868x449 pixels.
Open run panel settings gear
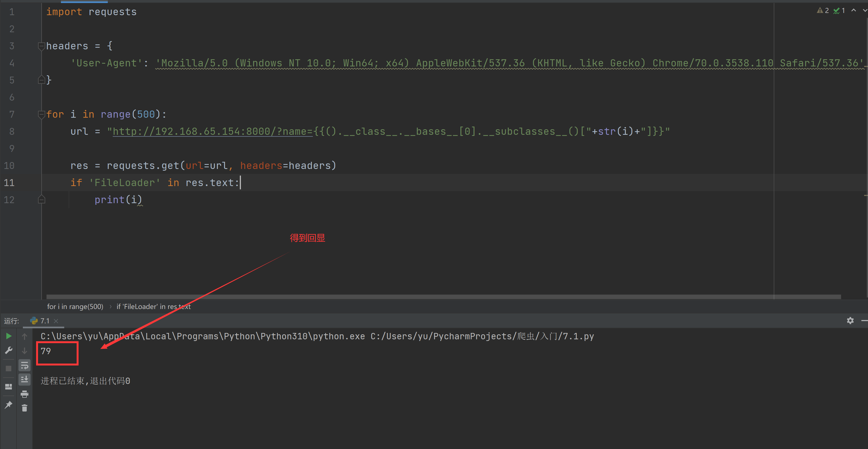[x=850, y=320]
